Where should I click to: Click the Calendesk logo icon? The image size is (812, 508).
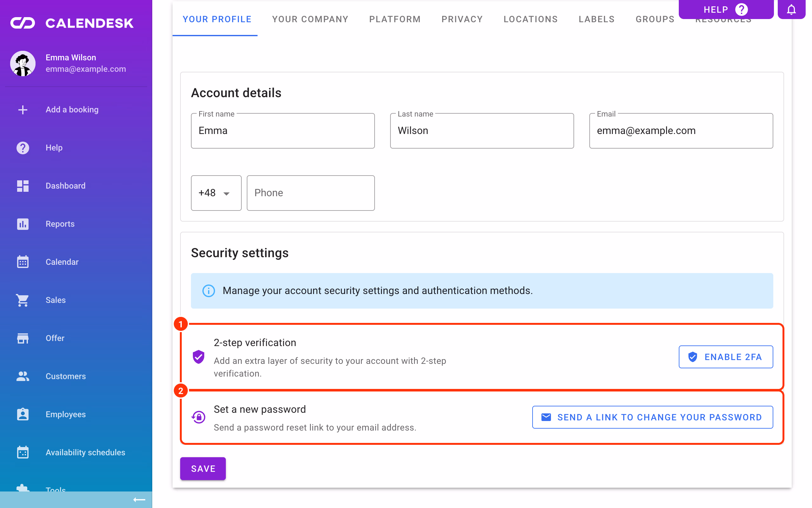point(23,23)
